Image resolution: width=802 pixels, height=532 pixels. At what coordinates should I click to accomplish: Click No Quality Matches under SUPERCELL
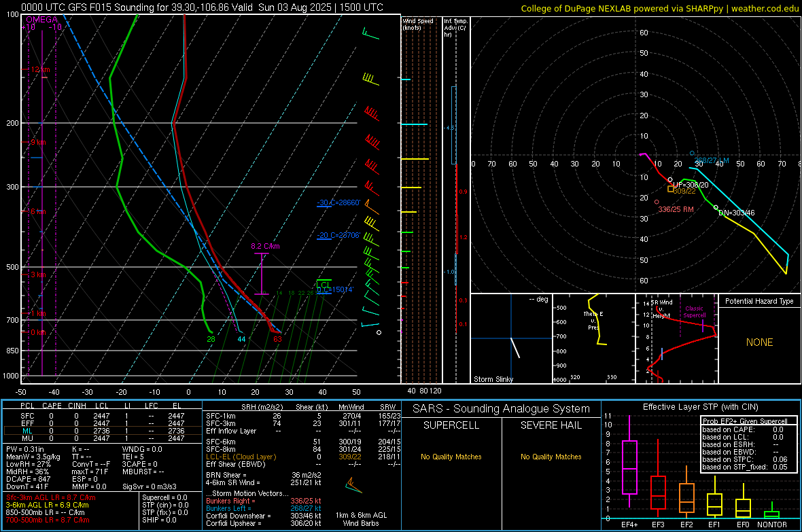pos(451,457)
